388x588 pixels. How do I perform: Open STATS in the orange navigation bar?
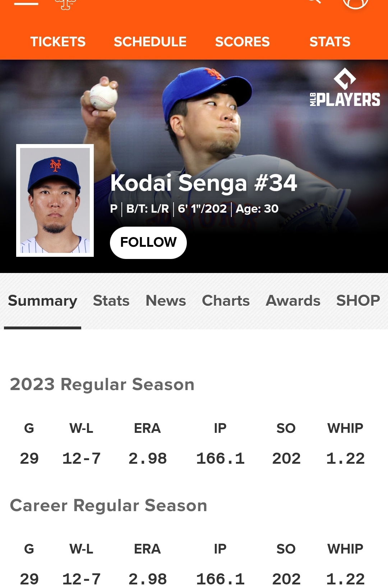tap(330, 42)
